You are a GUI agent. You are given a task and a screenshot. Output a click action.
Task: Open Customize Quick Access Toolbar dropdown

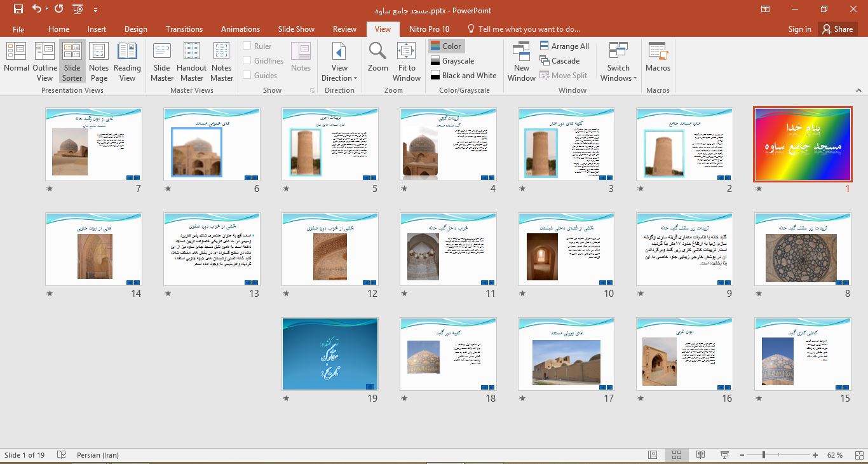tap(95, 10)
